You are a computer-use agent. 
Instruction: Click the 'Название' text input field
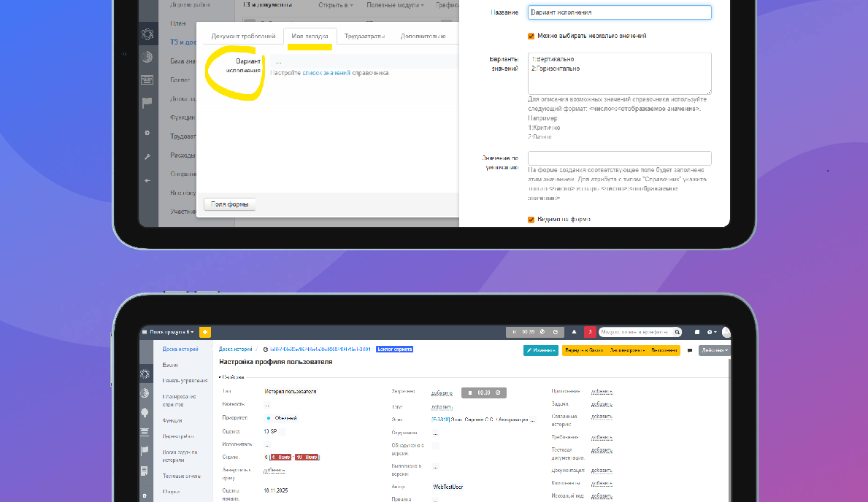coord(619,12)
